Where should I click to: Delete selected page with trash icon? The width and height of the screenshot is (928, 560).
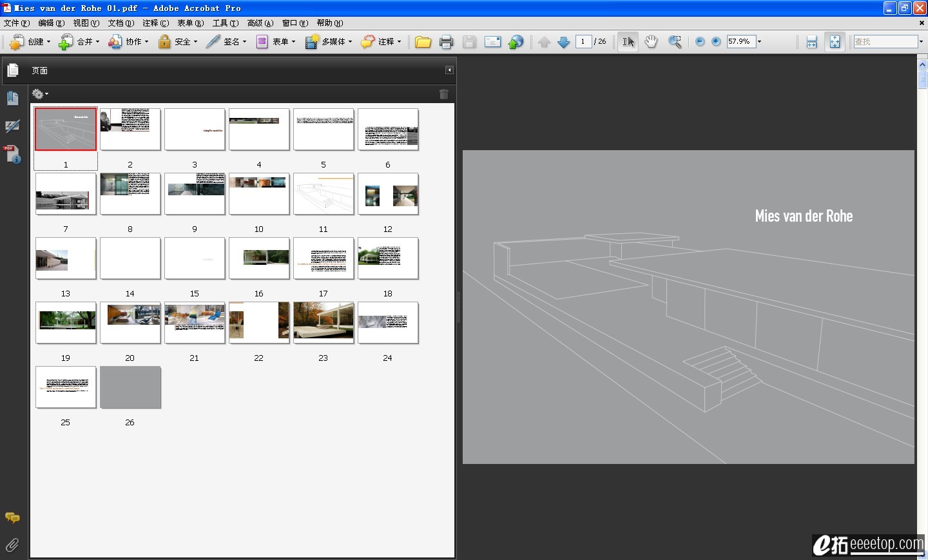[x=444, y=94]
